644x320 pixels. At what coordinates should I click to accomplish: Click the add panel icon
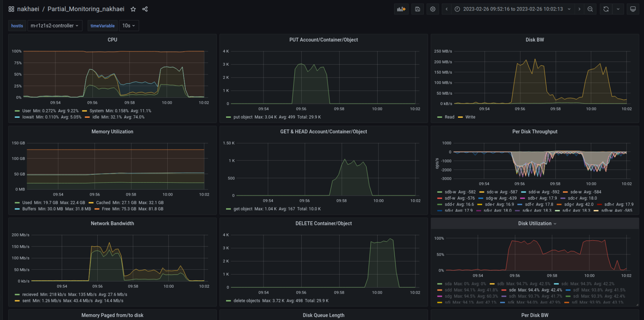[x=401, y=9]
